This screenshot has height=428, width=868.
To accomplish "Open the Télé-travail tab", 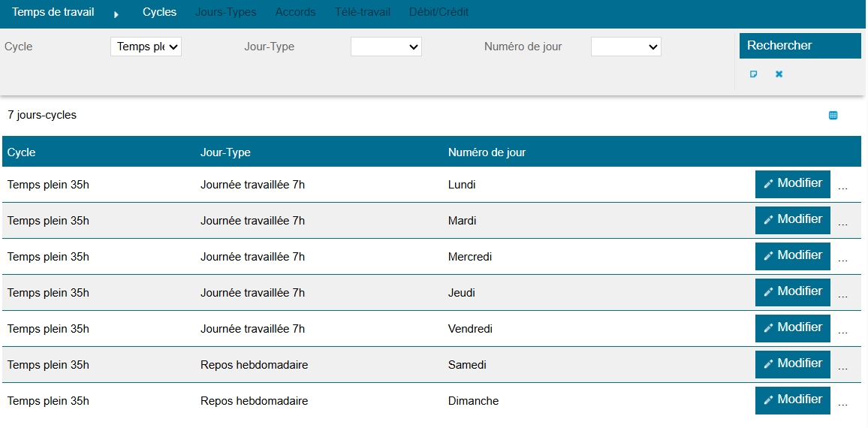I will (362, 12).
